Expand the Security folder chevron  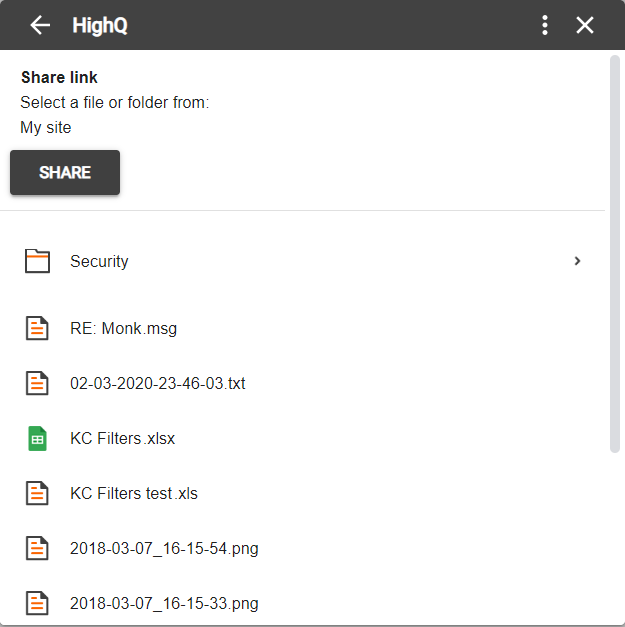[577, 261]
